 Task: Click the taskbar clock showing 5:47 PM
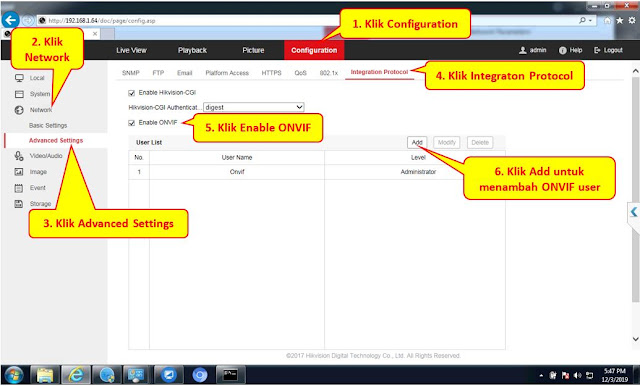click(x=614, y=375)
